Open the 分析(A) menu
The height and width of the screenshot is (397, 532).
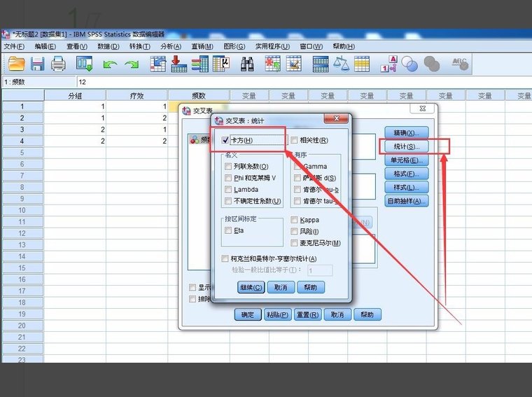coord(171,46)
